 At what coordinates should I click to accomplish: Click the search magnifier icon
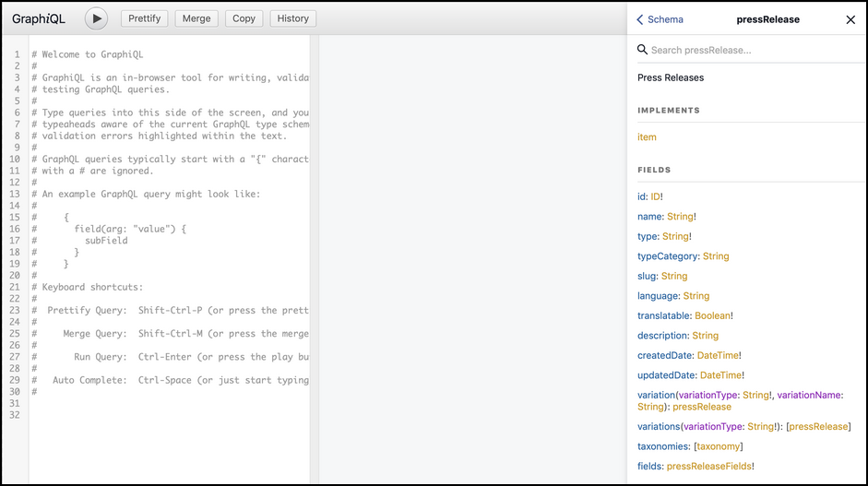tap(642, 49)
